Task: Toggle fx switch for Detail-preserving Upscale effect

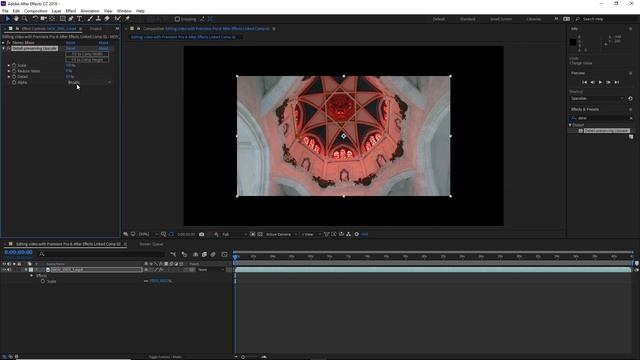Action: [x=9, y=48]
